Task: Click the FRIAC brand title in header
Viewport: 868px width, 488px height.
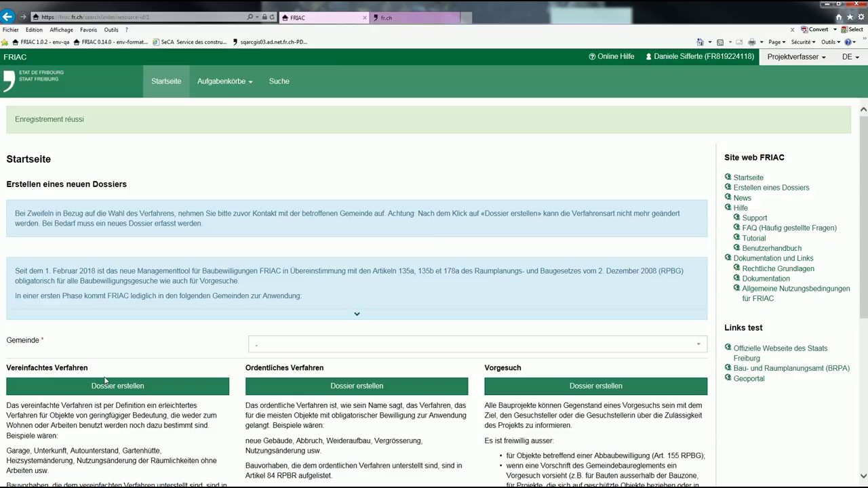Action: 15,58
